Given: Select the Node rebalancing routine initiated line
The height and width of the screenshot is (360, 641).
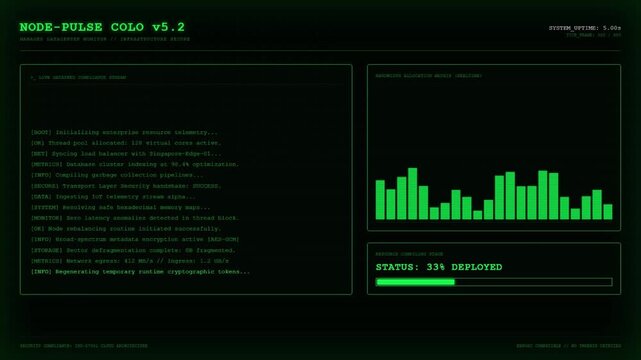Looking at the screenshot, I should pyautogui.click(x=126, y=228).
